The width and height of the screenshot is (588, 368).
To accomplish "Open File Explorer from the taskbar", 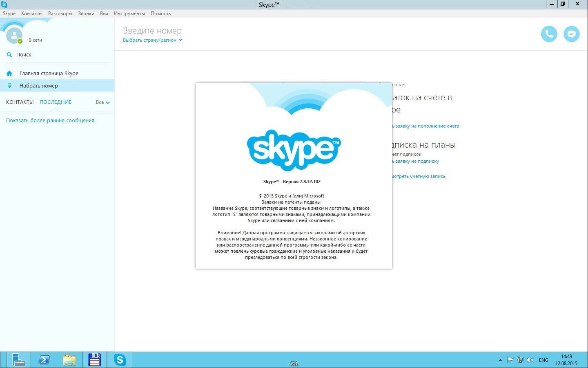I will [69, 360].
